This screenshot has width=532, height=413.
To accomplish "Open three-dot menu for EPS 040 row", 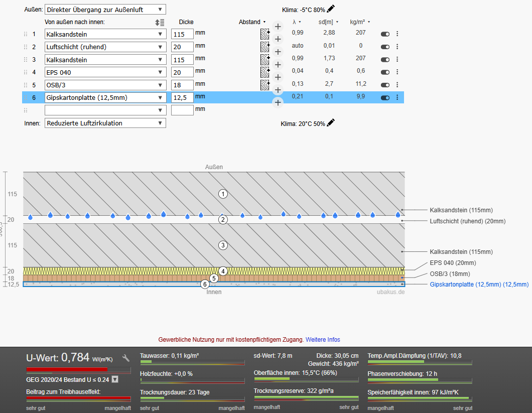I will tap(397, 72).
